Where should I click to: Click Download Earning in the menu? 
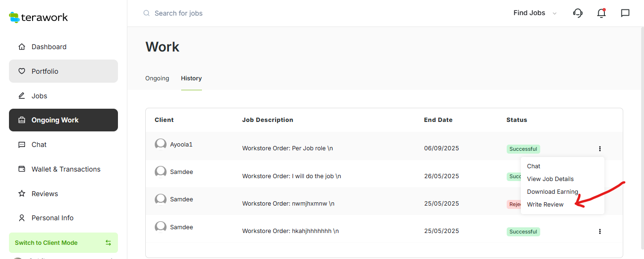pyautogui.click(x=552, y=192)
